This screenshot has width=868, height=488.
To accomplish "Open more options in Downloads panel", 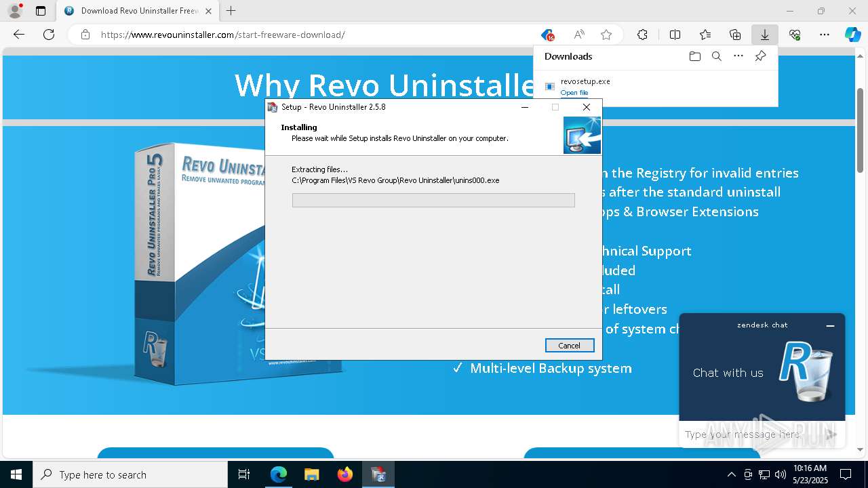I will point(738,56).
